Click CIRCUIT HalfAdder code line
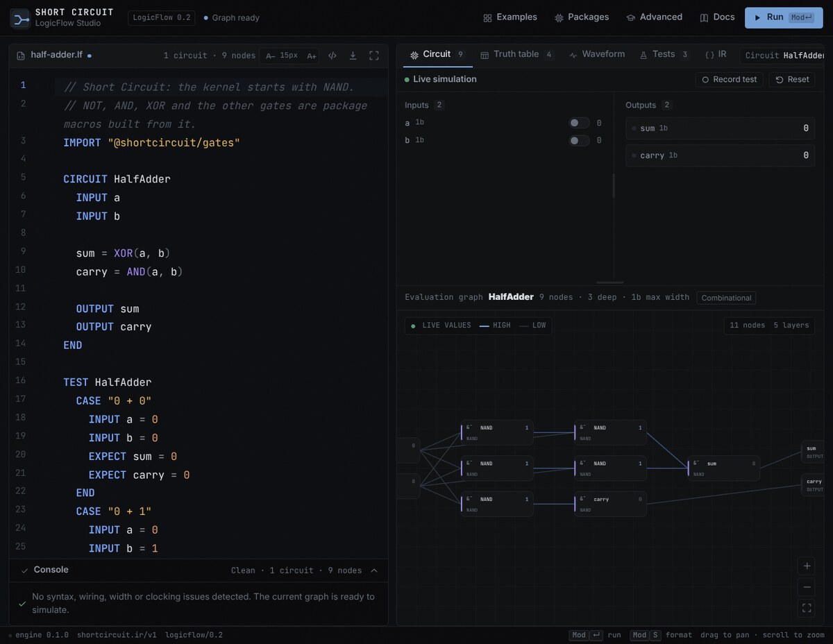 click(117, 179)
